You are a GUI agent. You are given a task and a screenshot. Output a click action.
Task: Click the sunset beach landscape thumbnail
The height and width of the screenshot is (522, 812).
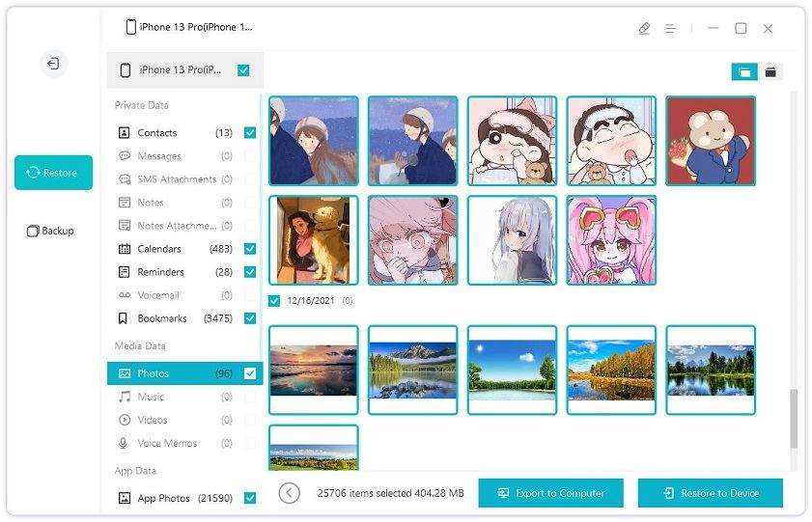click(x=313, y=370)
